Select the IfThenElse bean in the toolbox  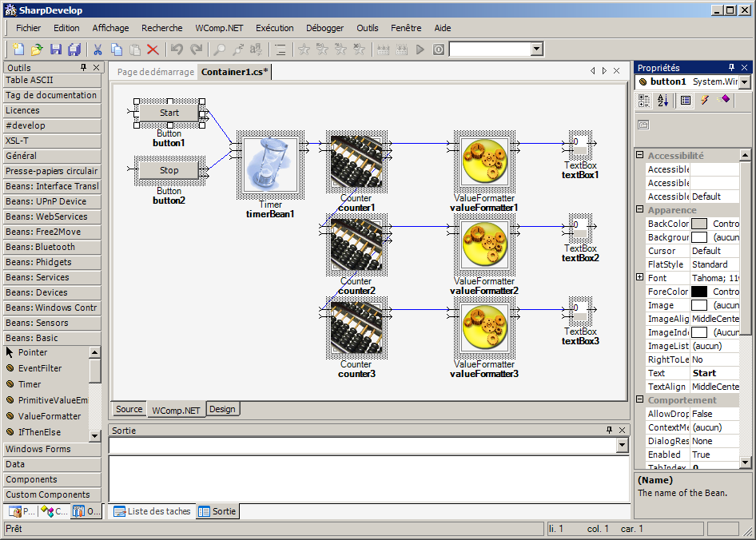(x=39, y=432)
